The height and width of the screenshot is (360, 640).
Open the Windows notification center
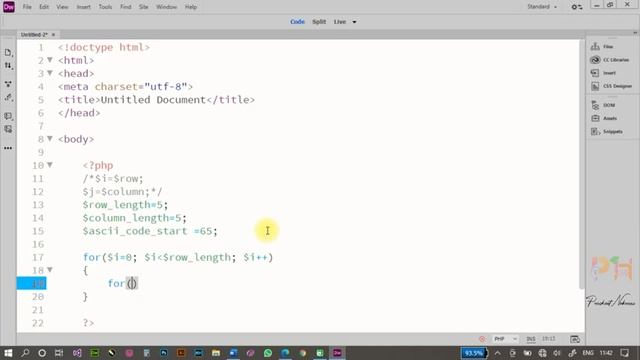[x=624, y=353]
